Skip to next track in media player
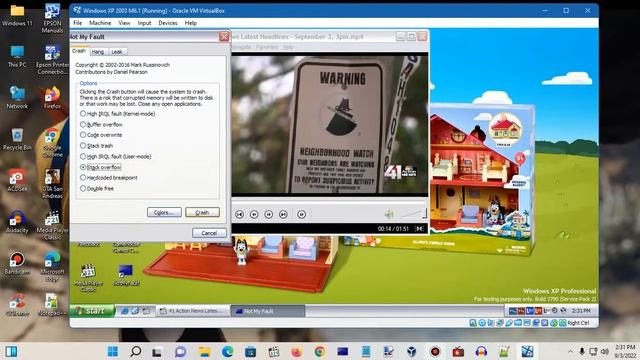Viewport: 640px width, 360px height. point(283,214)
